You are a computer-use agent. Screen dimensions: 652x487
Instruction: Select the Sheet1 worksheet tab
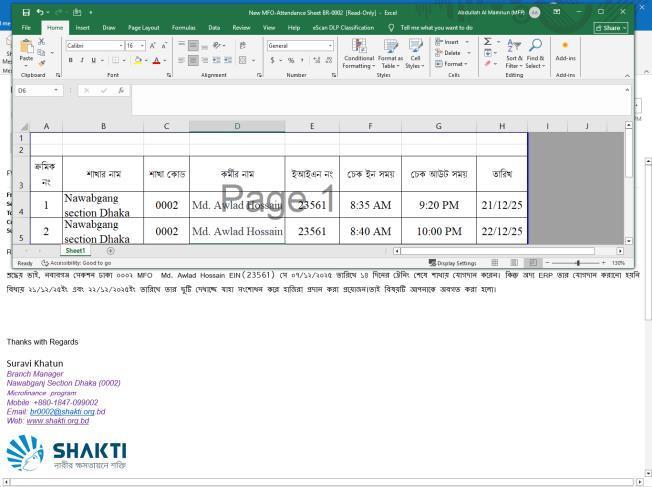click(x=75, y=251)
